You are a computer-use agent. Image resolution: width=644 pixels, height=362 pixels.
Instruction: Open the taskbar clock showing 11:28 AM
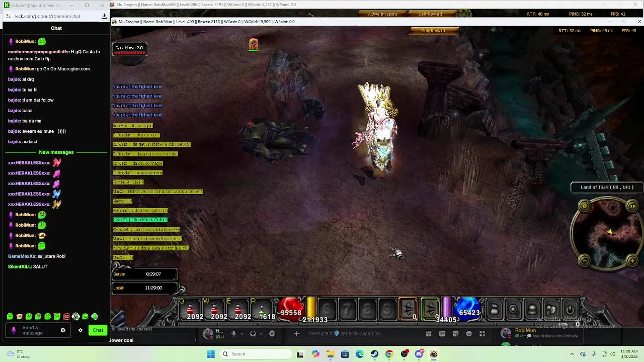(629, 354)
